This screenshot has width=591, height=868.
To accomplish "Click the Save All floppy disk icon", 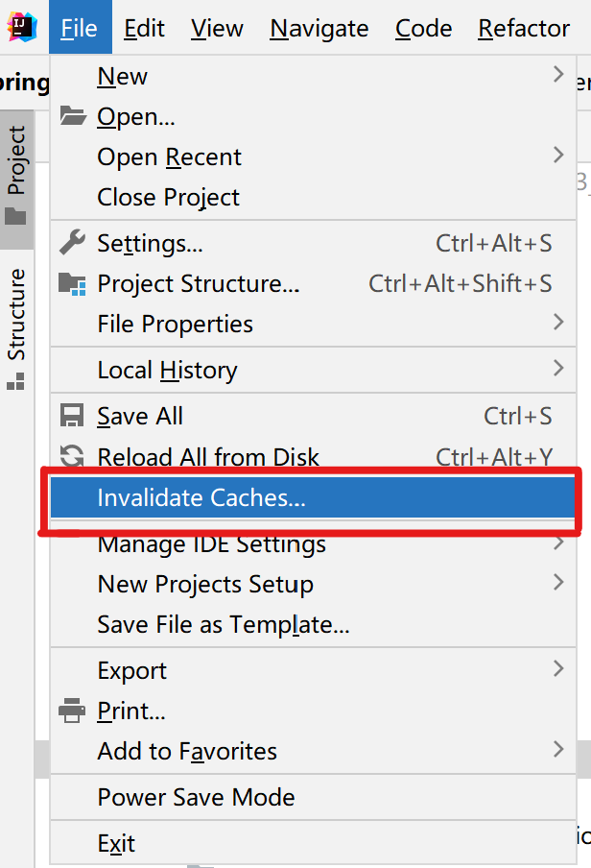I will 74,416.
